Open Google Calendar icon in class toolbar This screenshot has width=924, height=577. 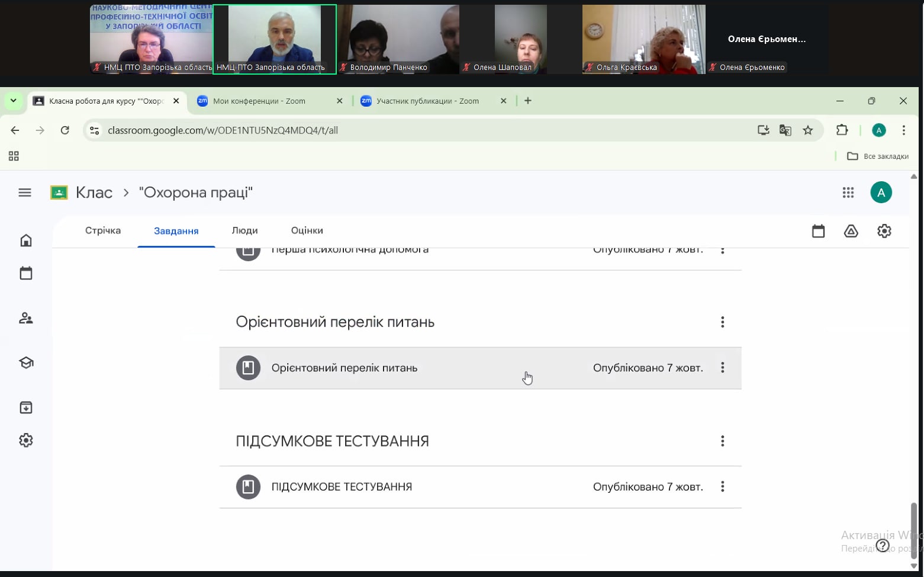click(x=818, y=231)
